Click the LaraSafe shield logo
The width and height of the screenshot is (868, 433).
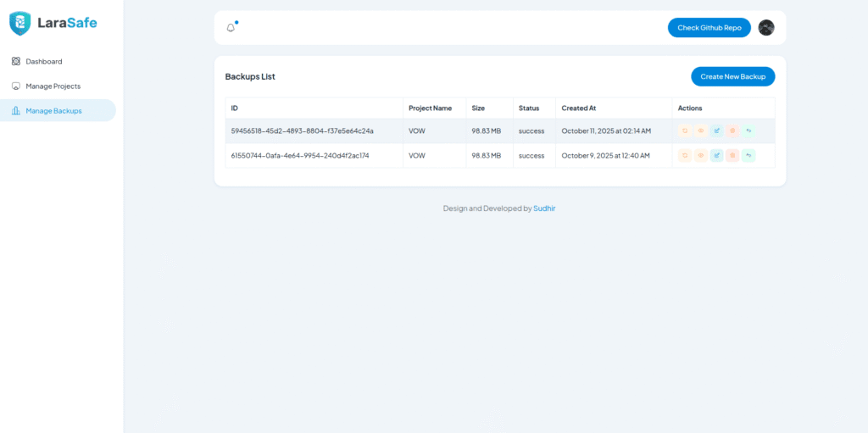(x=20, y=23)
